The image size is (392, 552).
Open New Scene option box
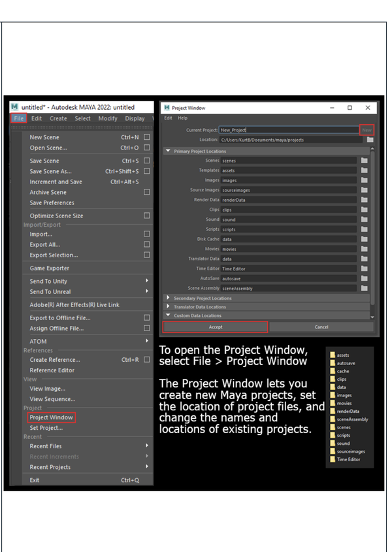click(147, 137)
